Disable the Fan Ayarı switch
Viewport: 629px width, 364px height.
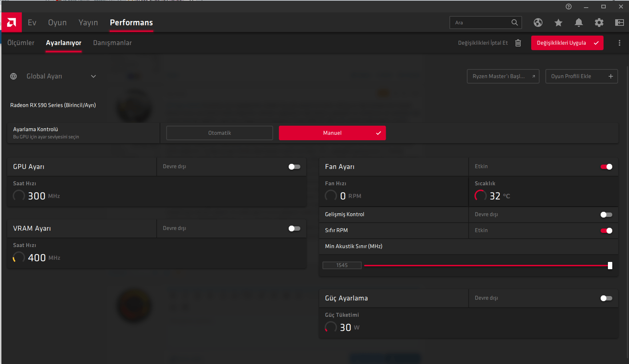606,167
